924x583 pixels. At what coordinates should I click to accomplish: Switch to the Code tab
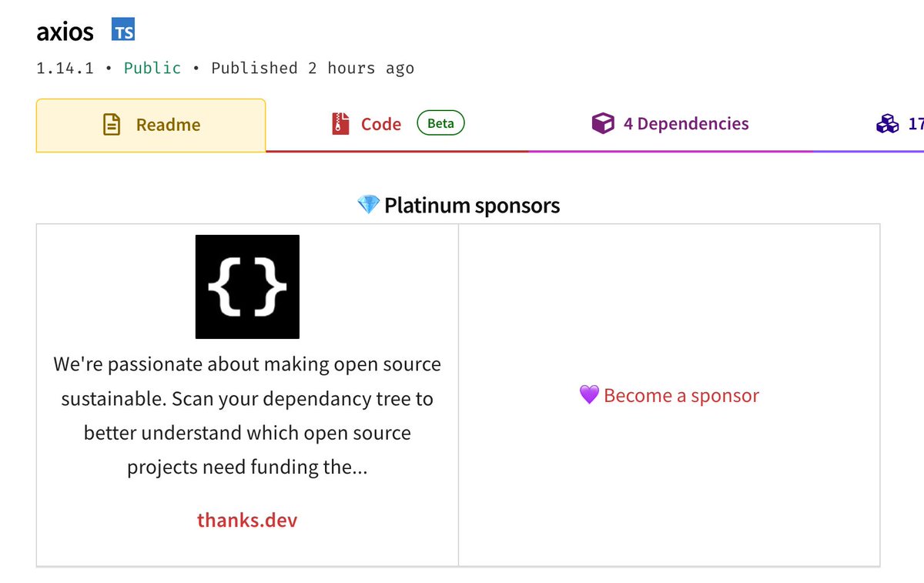click(x=397, y=125)
